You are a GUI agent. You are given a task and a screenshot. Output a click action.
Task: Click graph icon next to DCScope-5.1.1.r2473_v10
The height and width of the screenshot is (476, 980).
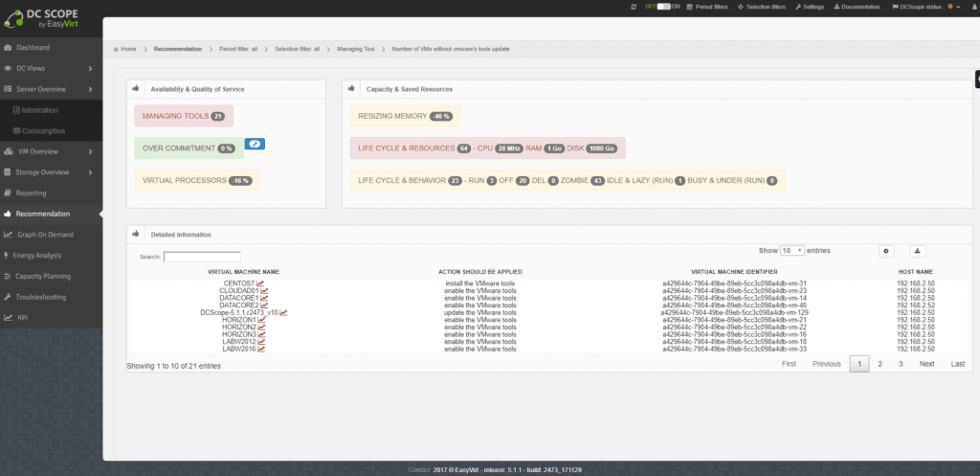coord(283,313)
